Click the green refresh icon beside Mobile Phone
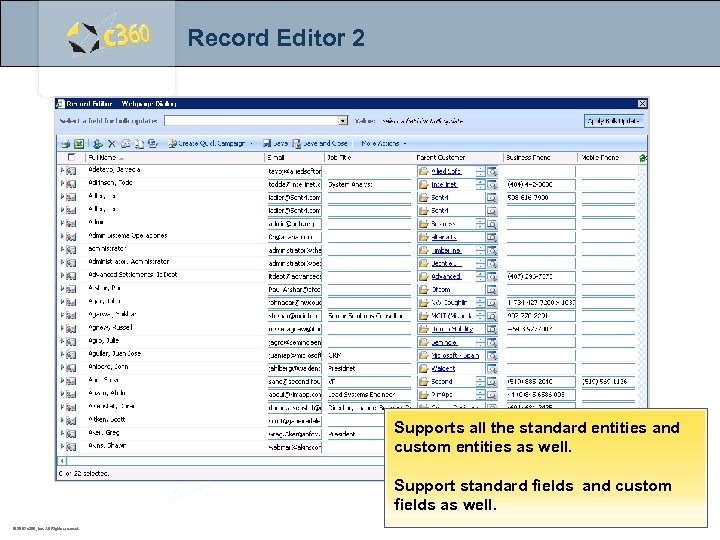This screenshot has height=540, width=720. (643, 158)
